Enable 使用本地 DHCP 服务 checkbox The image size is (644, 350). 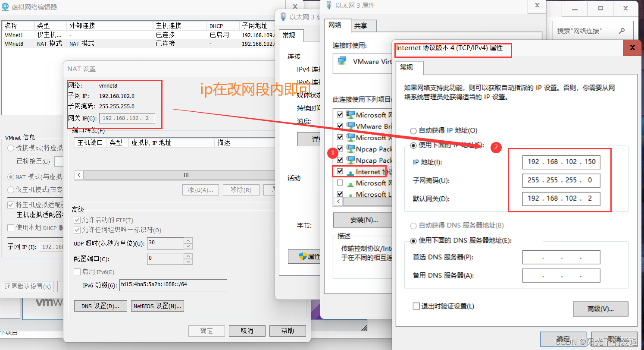(11, 227)
